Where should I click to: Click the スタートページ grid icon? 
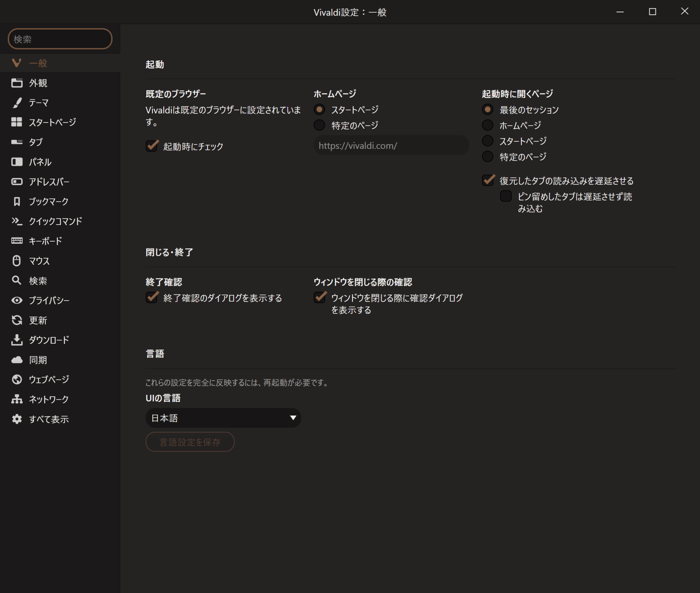(x=16, y=122)
